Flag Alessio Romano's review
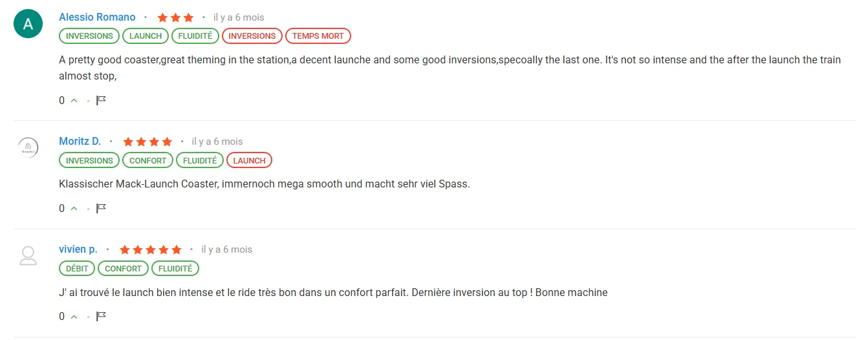The image size is (868, 340). click(101, 100)
